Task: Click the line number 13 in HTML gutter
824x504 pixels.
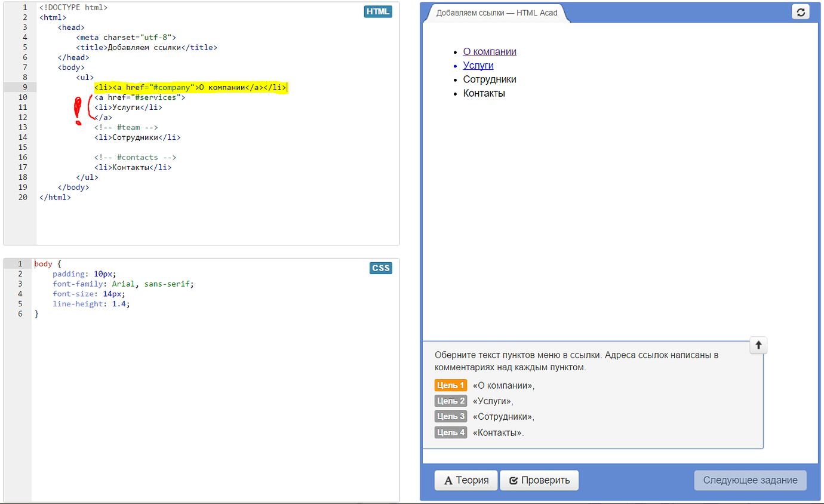Action: pos(23,127)
